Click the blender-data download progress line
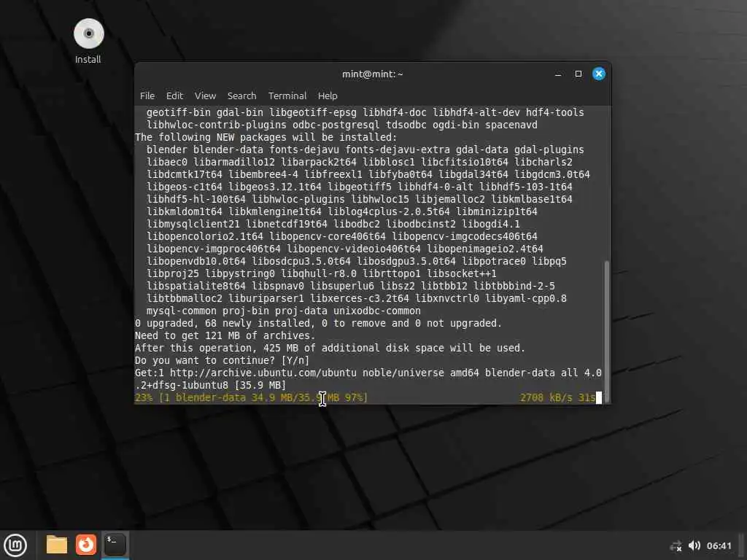This screenshot has height=560, width=747. 251,397
